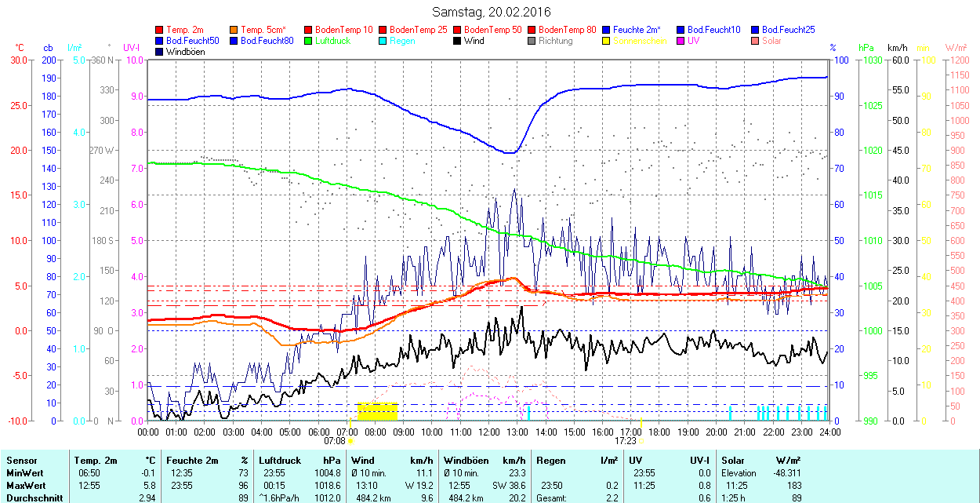Click the gray Richtung legend swatch
The image size is (980, 503).
(x=532, y=41)
